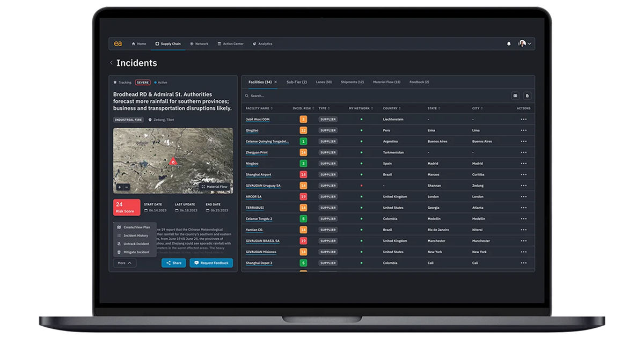
Task: Click the Tracking flag indicator
Action: (122, 83)
